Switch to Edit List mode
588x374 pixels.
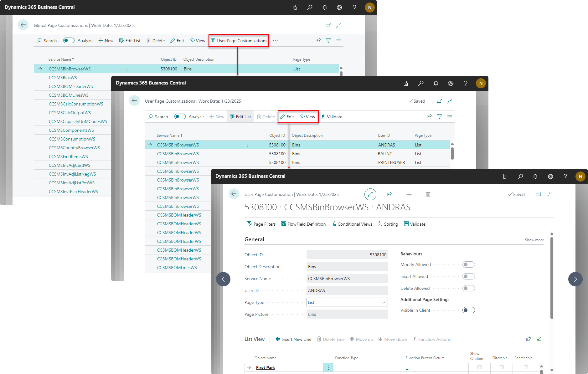[x=240, y=116]
